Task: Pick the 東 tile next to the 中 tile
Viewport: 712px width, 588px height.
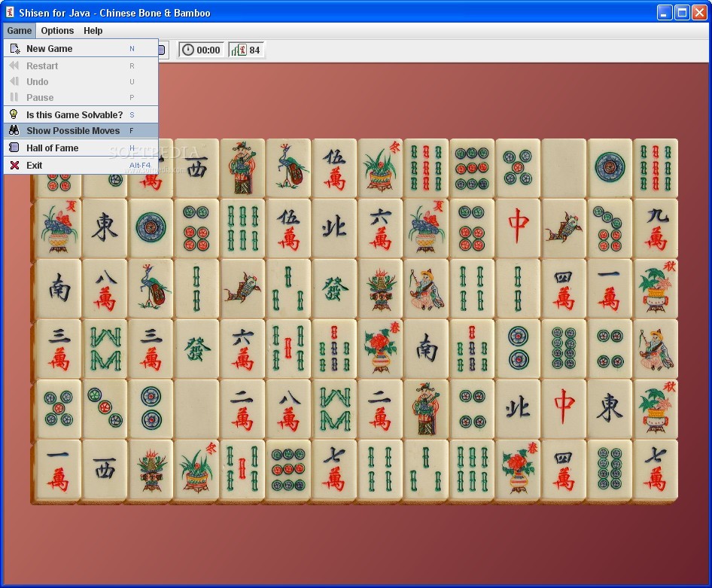Action: click(x=610, y=409)
